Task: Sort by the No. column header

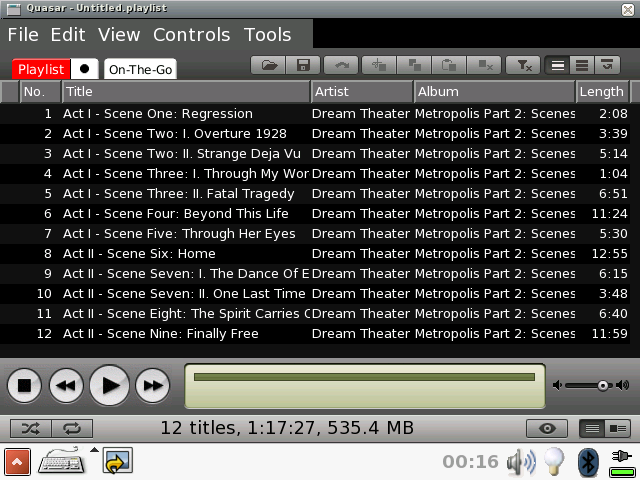Action: (x=40, y=91)
